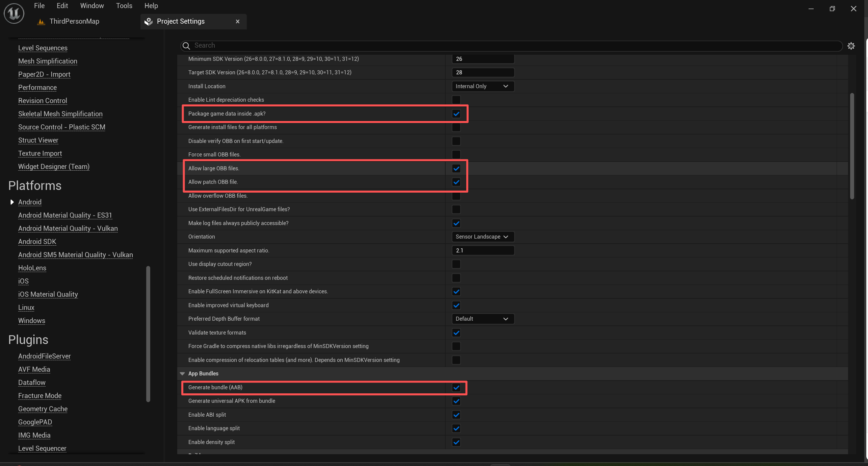The image size is (868, 466).
Task: Enable Force small OBB files checkbox
Action: click(456, 154)
